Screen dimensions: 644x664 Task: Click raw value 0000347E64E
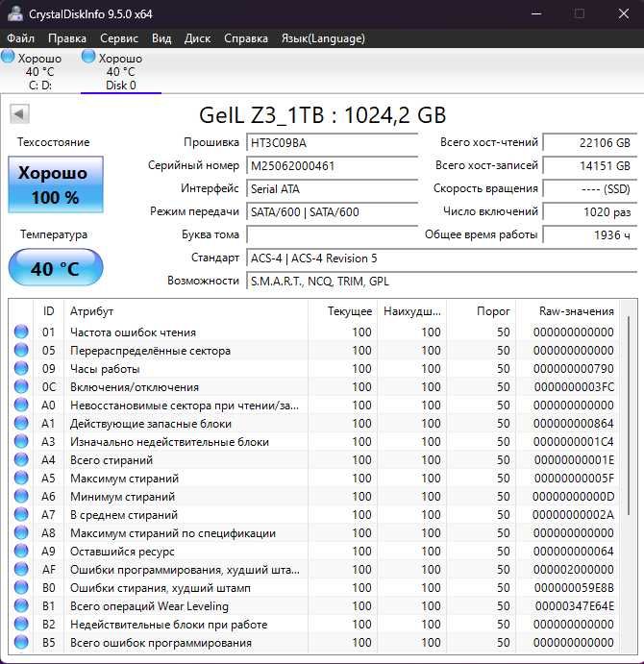[574, 606]
